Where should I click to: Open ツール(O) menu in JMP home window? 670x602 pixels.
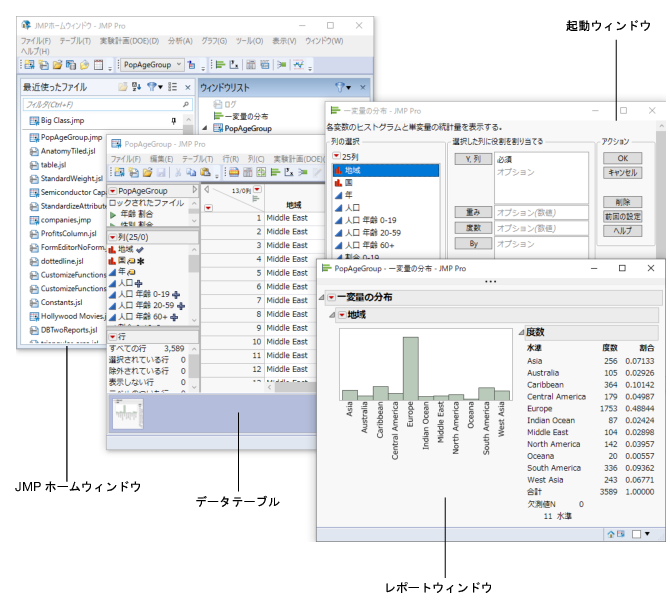pyautogui.click(x=250, y=41)
